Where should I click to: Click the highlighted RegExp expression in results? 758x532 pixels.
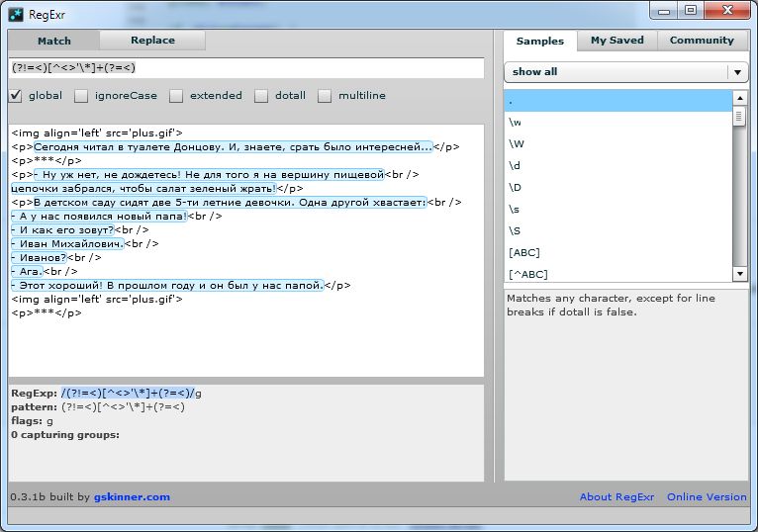[128, 394]
